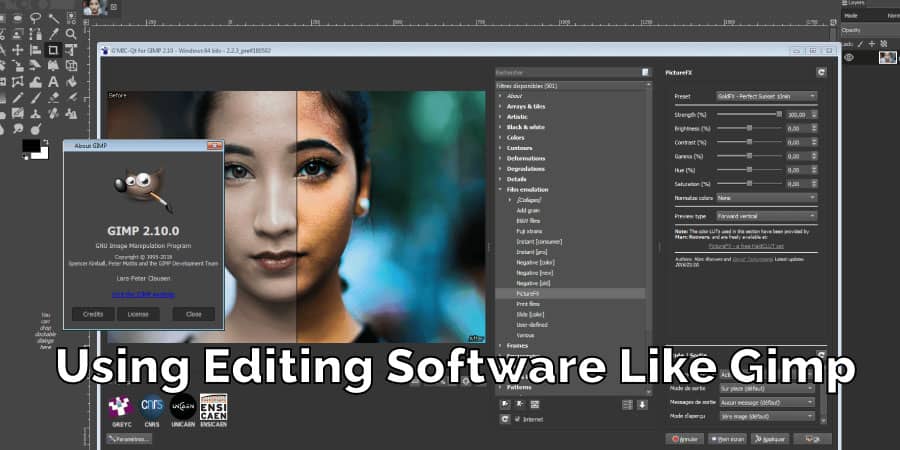Image resolution: width=900 pixels, height=450 pixels.
Task: Click the expand/collapse all filters icon
Action: coord(627,405)
